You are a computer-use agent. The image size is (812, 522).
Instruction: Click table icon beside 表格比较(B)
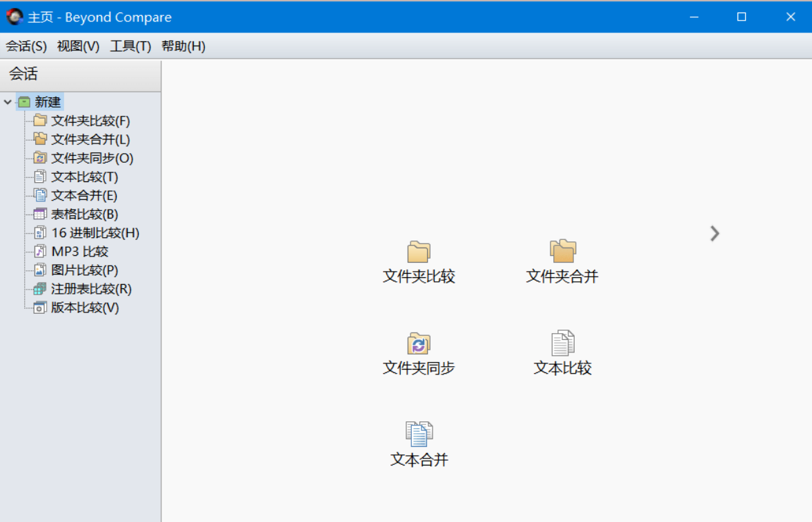click(x=40, y=214)
